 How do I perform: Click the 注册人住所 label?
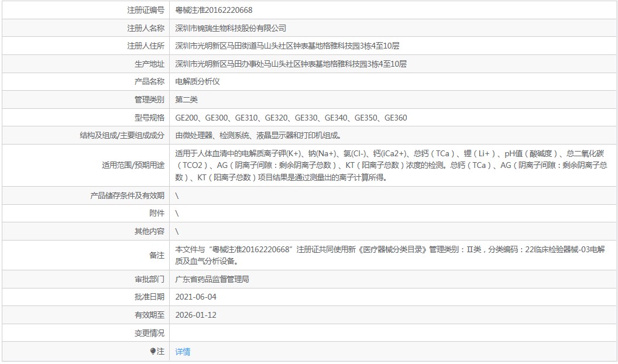tap(146, 46)
